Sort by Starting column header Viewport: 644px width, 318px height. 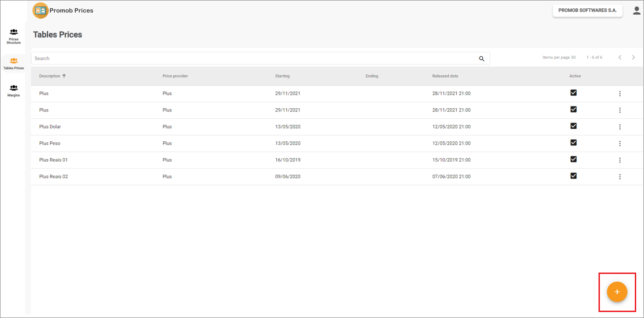click(x=282, y=76)
